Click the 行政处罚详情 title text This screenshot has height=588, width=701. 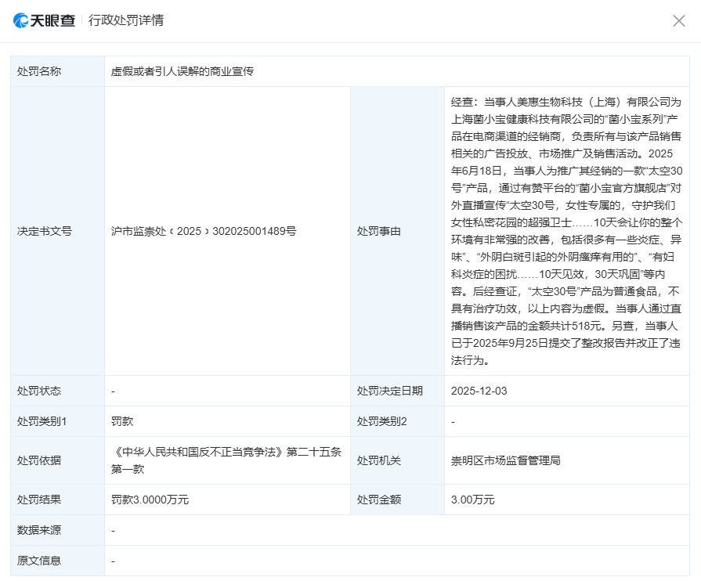click(x=126, y=20)
